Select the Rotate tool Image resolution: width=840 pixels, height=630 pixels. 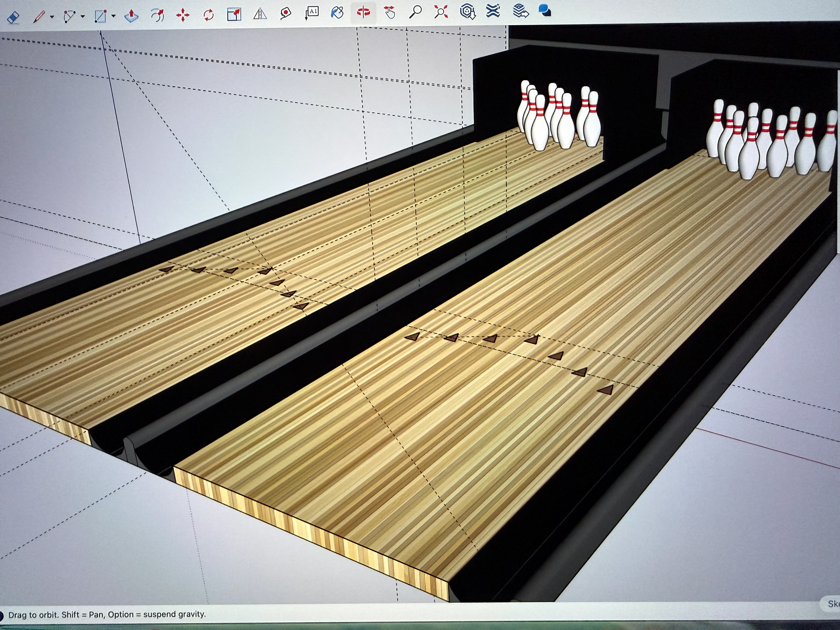pos(208,15)
